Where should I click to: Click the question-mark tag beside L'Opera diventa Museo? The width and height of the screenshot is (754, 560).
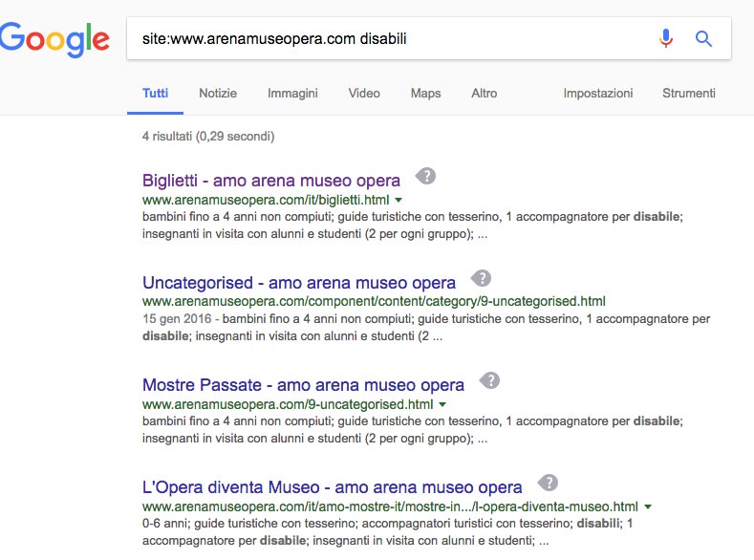[x=548, y=483]
